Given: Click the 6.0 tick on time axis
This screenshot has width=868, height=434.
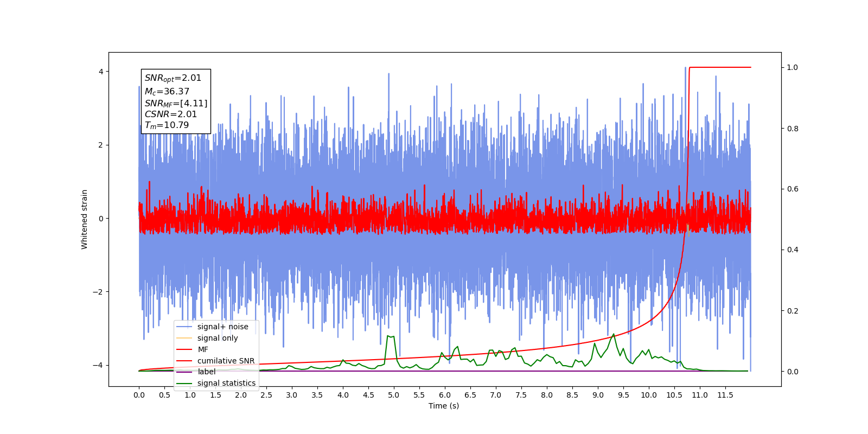Looking at the screenshot, I should [x=445, y=395].
